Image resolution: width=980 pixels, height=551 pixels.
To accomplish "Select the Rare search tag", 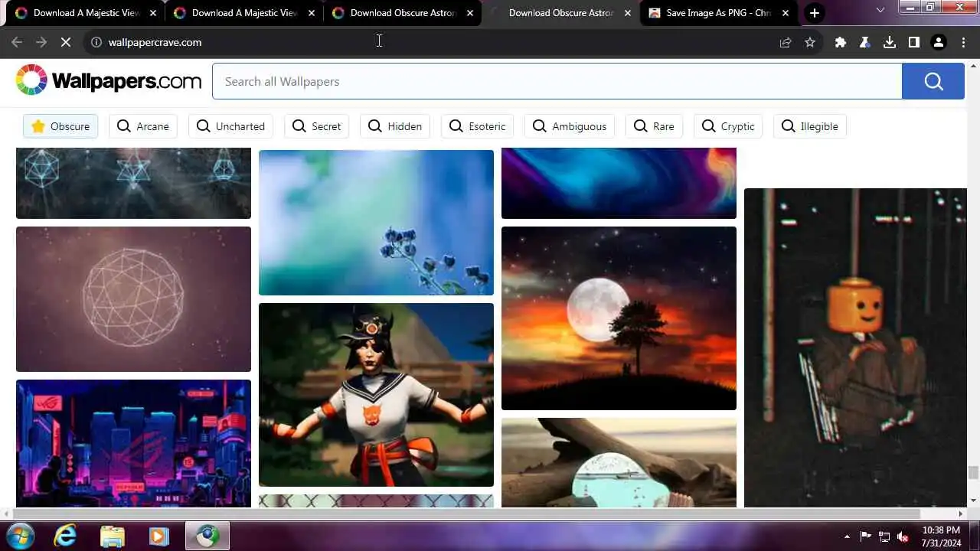I will [654, 126].
